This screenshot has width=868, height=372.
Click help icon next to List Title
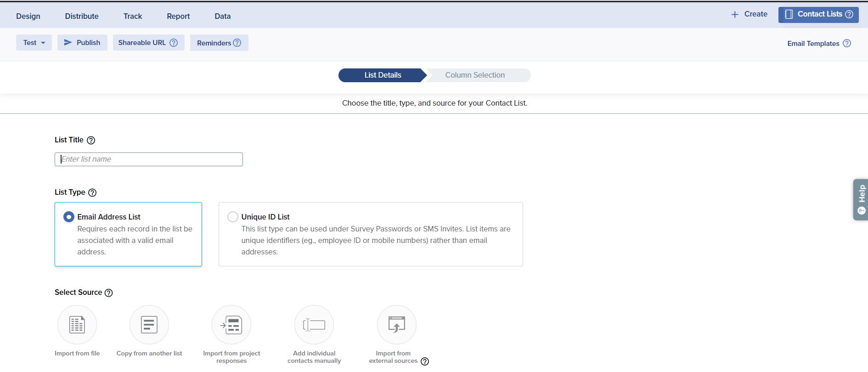(91, 140)
